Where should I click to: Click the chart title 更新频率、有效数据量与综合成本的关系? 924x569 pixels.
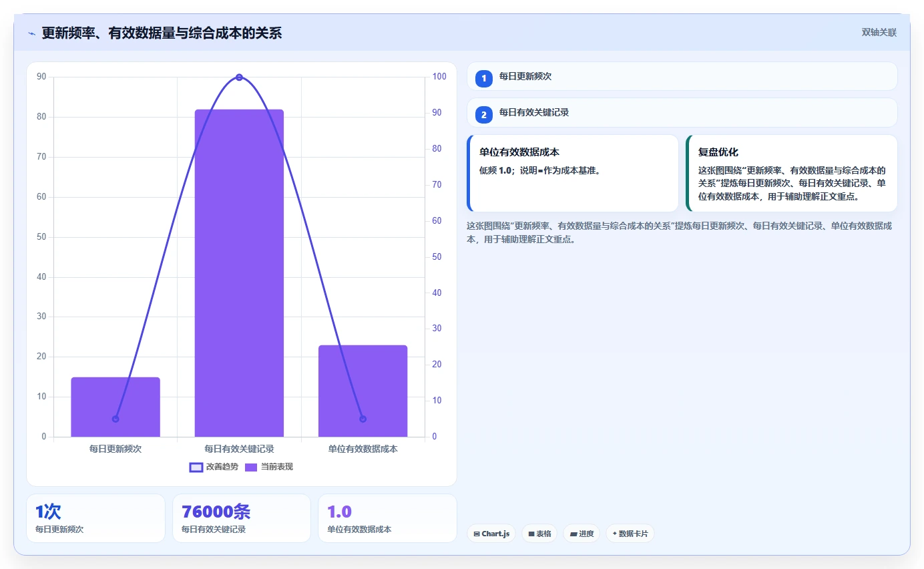coord(162,33)
